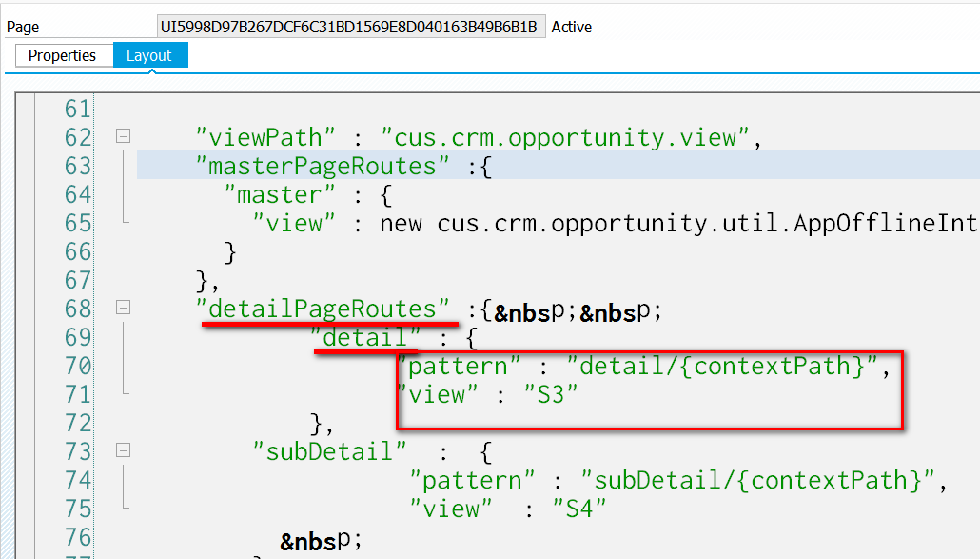
Task: Click the "master" key on line 64
Action: [280, 194]
